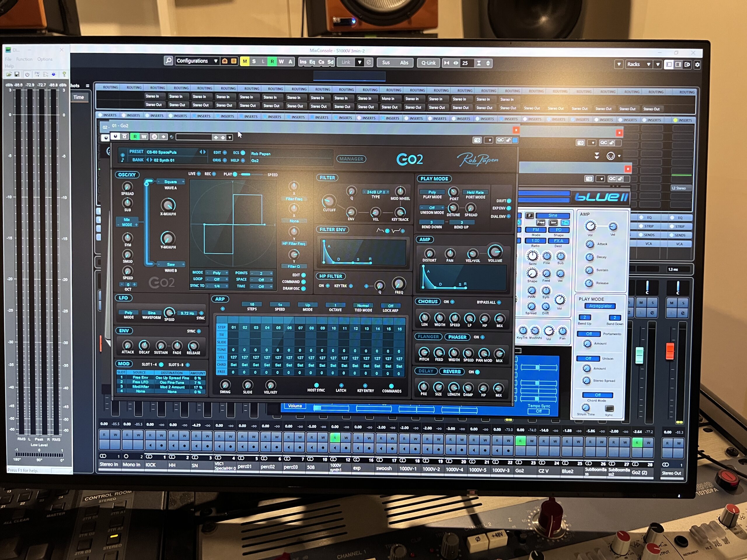Open the window layout setup icon
Screen dimensions: 747x560
click(x=687, y=64)
